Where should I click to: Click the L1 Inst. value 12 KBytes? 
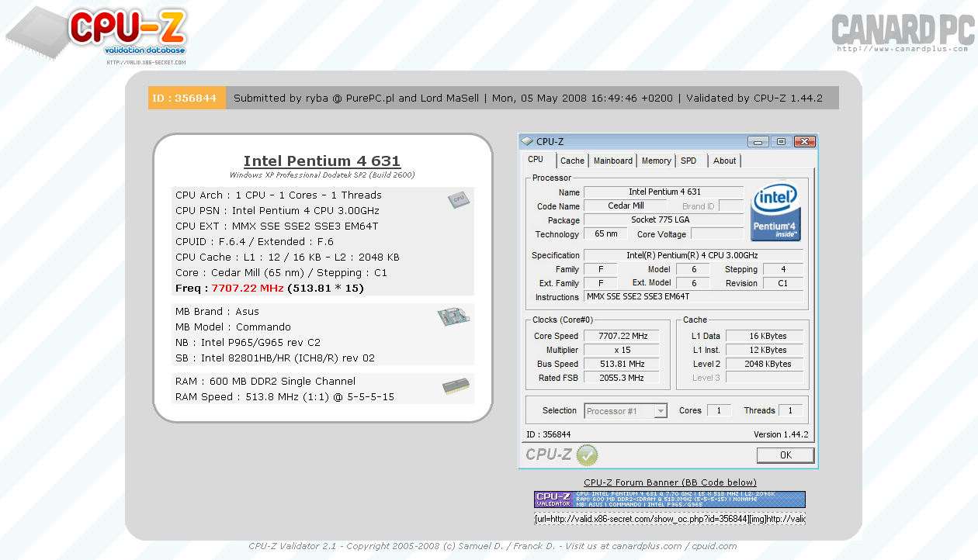click(x=764, y=350)
